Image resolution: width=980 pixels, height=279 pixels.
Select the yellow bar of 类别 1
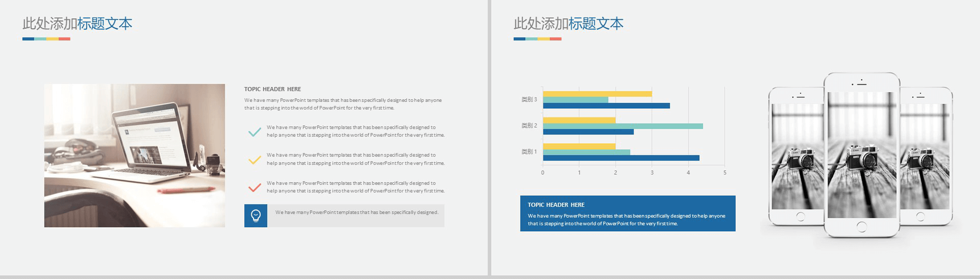coord(579,146)
